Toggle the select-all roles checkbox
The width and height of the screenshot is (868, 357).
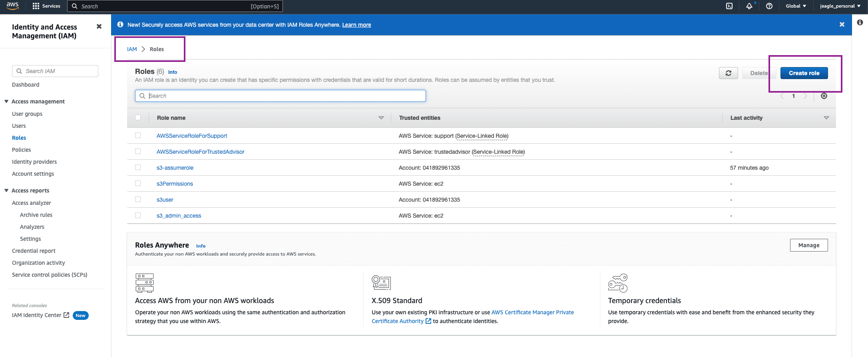pyautogui.click(x=138, y=117)
